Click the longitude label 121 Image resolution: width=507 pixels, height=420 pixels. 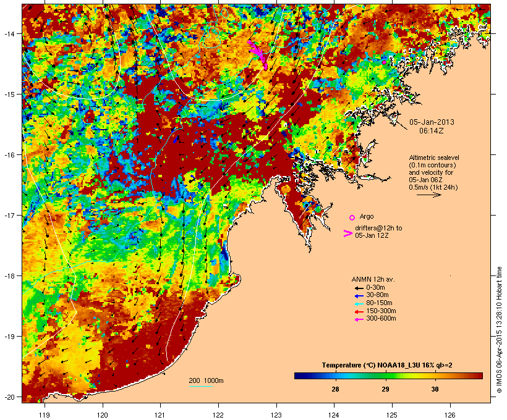160,415
